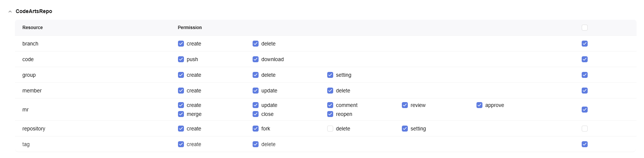Image resolution: width=644 pixels, height=158 pixels.
Task: Uncheck member update permission
Action: point(256,91)
